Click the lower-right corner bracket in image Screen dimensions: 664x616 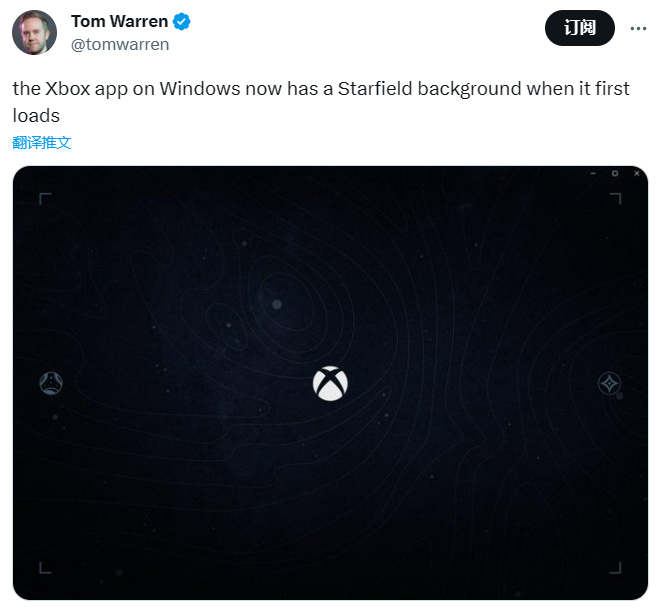click(x=615, y=568)
